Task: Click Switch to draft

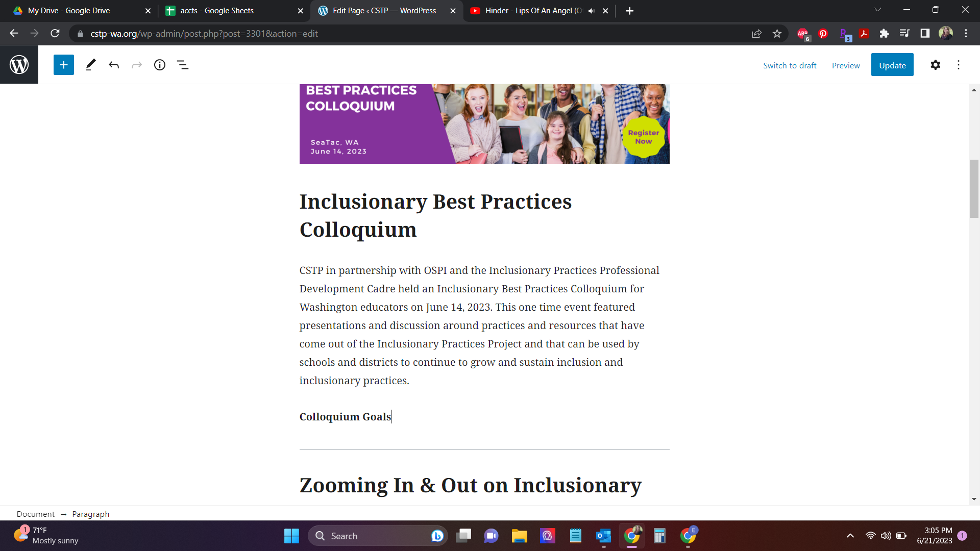Action: [790, 65]
